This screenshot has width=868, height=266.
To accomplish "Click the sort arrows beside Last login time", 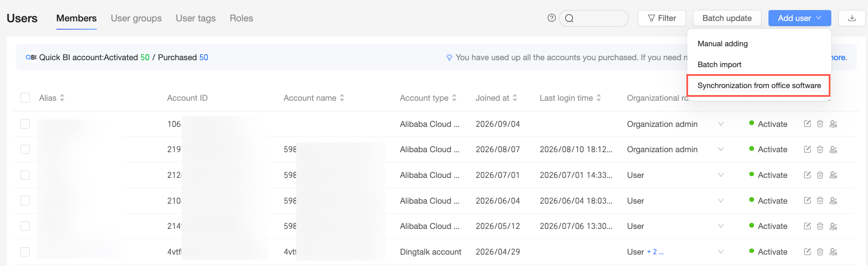I will (x=599, y=98).
